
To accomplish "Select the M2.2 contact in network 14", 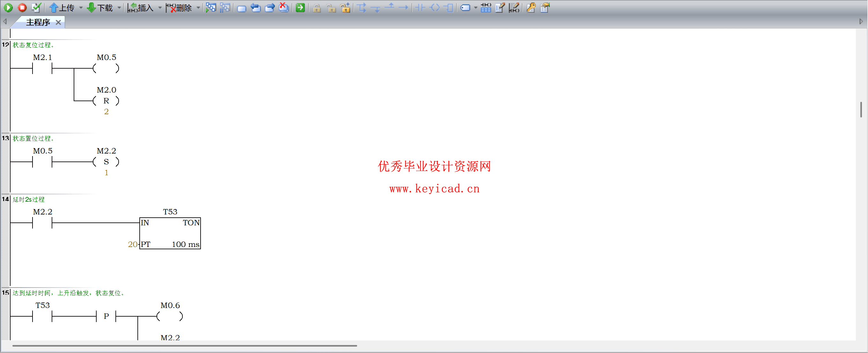I will click(42, 223).
